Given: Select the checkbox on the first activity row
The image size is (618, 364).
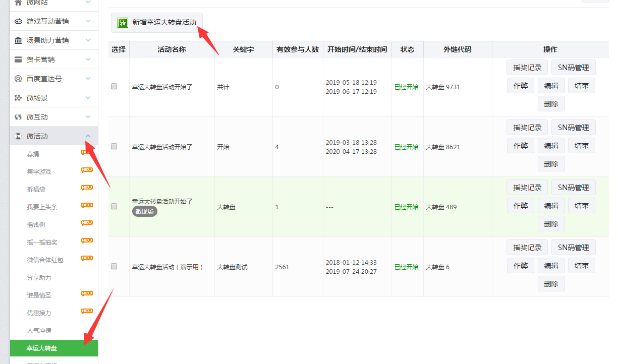Looking at the screenshot, I should click(x=114, y=86).
